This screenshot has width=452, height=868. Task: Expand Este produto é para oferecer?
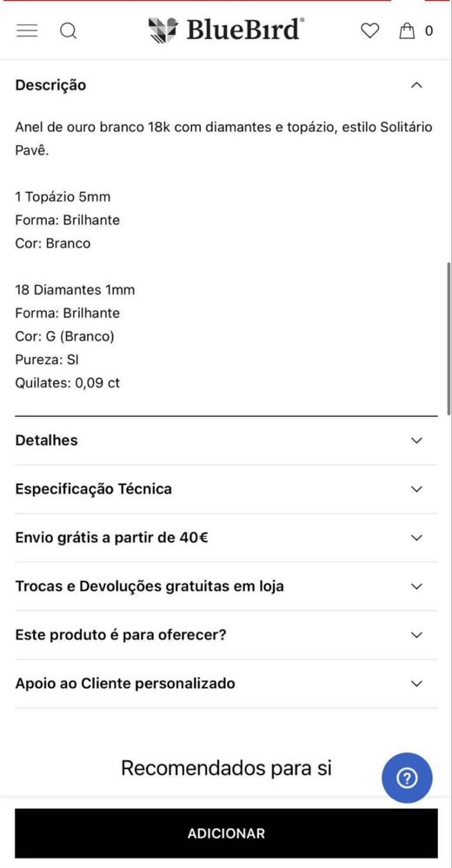click(226, 635)
